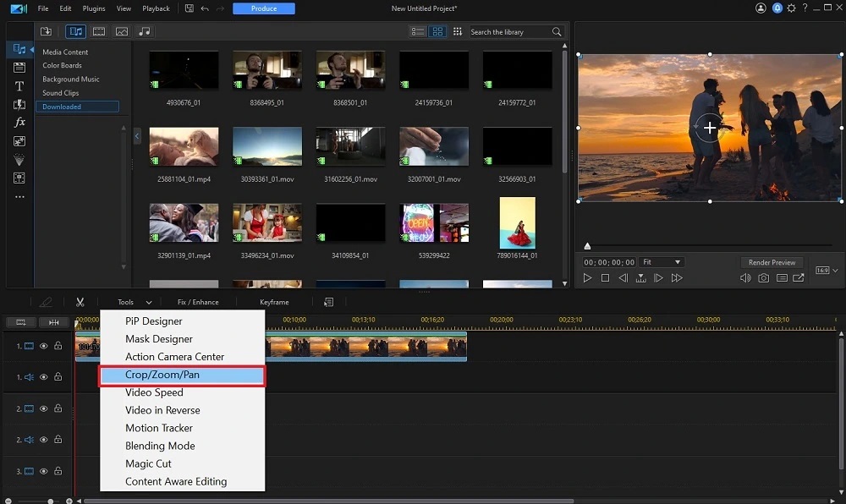Lock video track 2 with the padlock

(58, 408)
